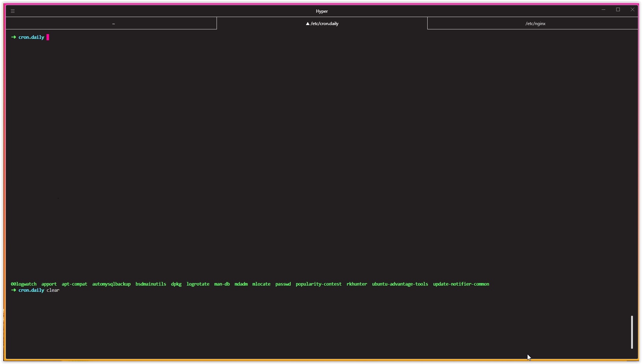Click the passwd entry in the listing

(283, 284)
